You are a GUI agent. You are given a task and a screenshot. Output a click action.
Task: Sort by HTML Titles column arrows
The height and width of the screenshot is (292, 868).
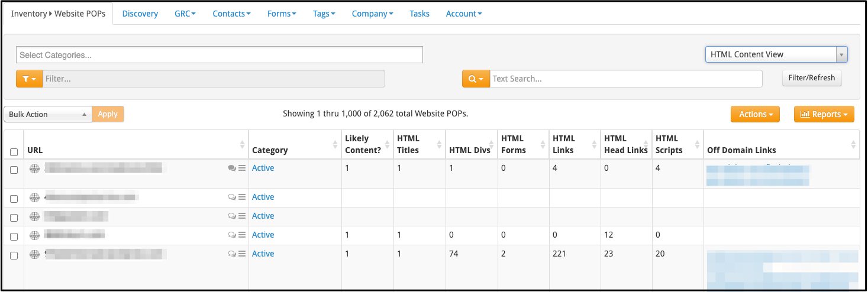tap(439, 145)
